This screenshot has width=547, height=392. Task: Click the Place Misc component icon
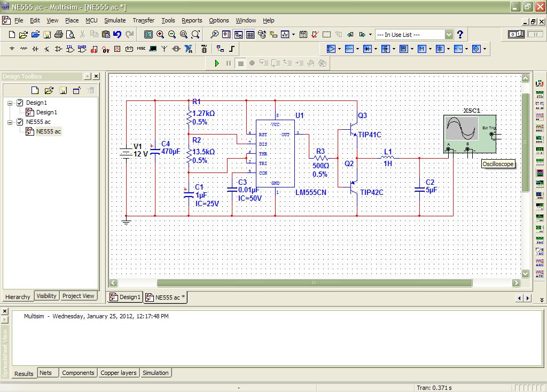[x=141, y=49]
